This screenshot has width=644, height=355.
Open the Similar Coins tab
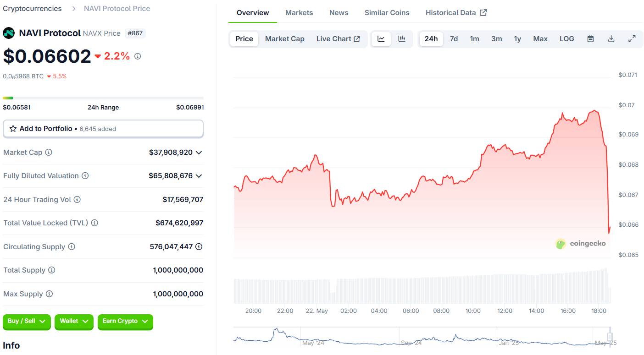coord(387,13)
